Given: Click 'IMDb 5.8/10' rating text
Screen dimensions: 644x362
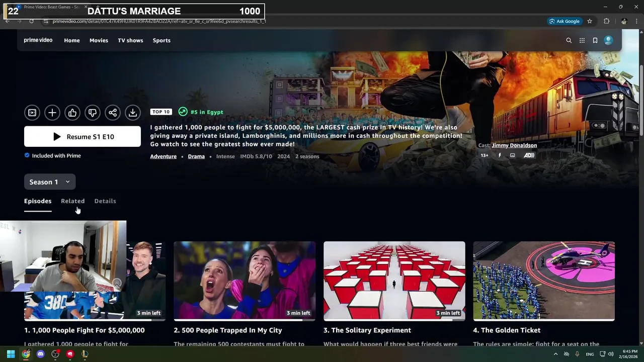Looking at the screenshot, I should 256,156.
